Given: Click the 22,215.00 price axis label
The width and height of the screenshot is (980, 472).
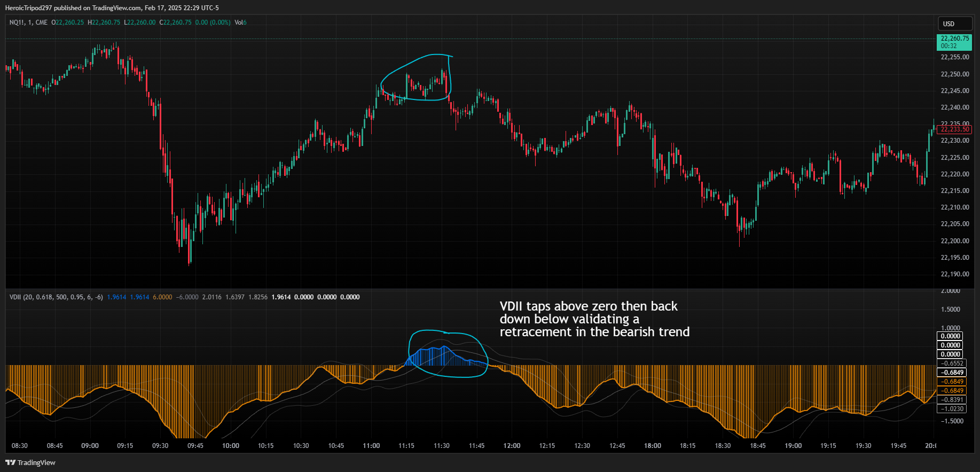Looking at the screenshot, I should pos(955,191).
